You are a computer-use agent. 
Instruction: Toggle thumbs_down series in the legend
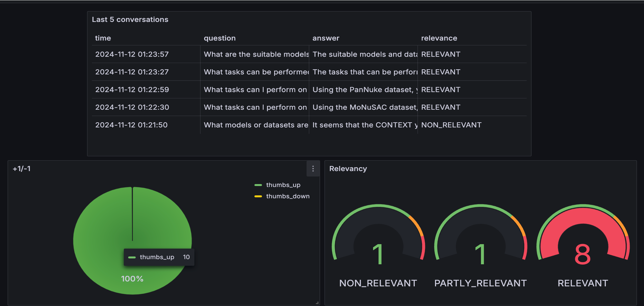[287, 196]
